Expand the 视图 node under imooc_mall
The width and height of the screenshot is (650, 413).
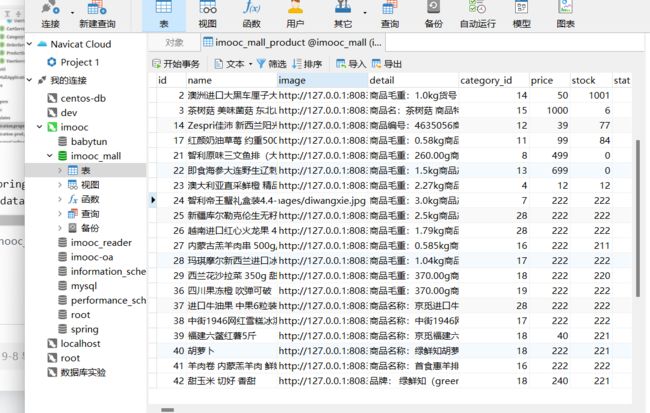[60, 185]
